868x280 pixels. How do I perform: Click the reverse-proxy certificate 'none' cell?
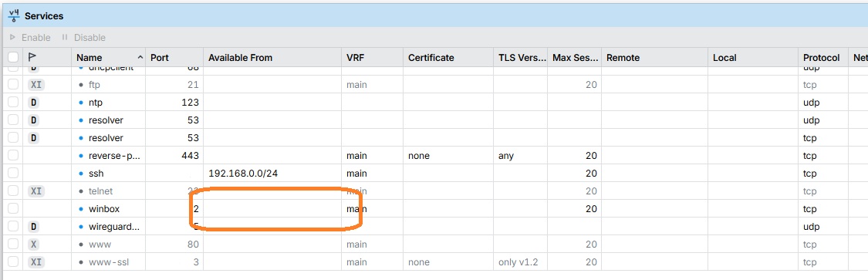coord(418,156)
